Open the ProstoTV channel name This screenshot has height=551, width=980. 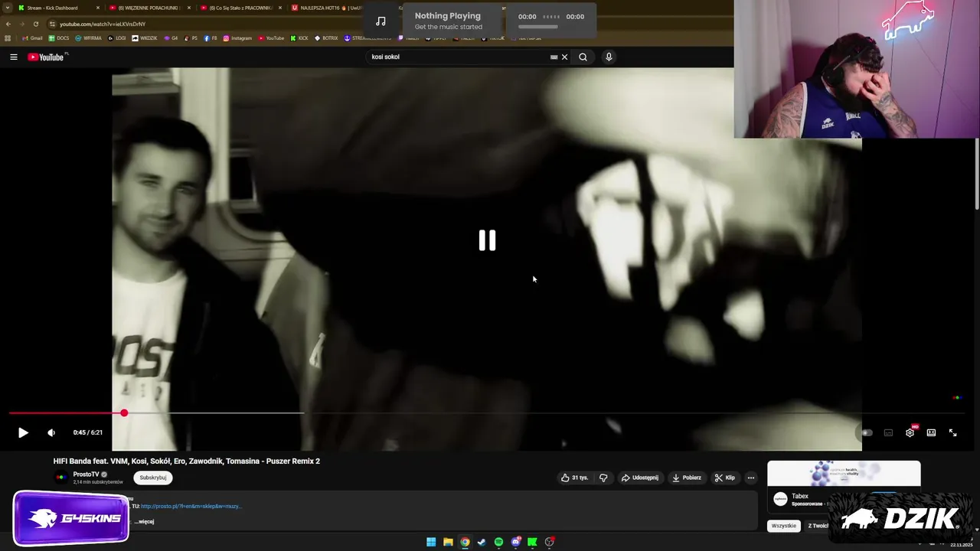(x=86, y=474)
